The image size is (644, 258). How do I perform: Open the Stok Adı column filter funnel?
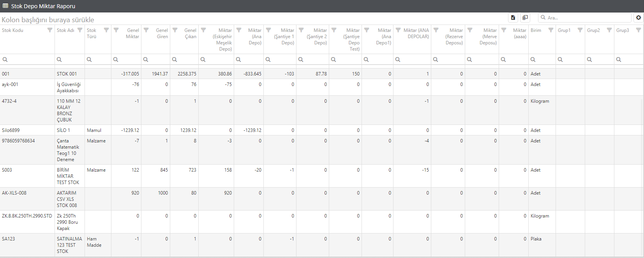coord(80,30)
